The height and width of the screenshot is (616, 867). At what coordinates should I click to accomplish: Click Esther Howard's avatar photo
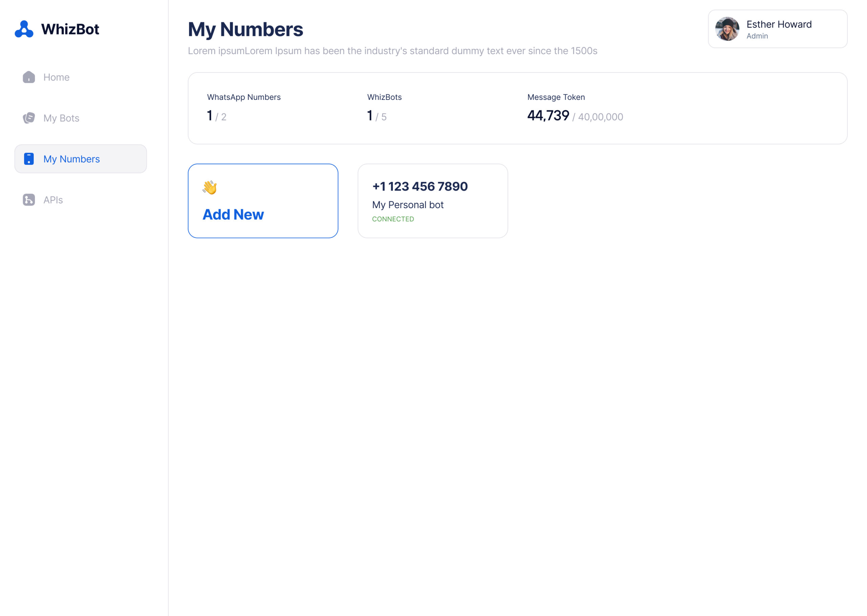click(726, 29)
